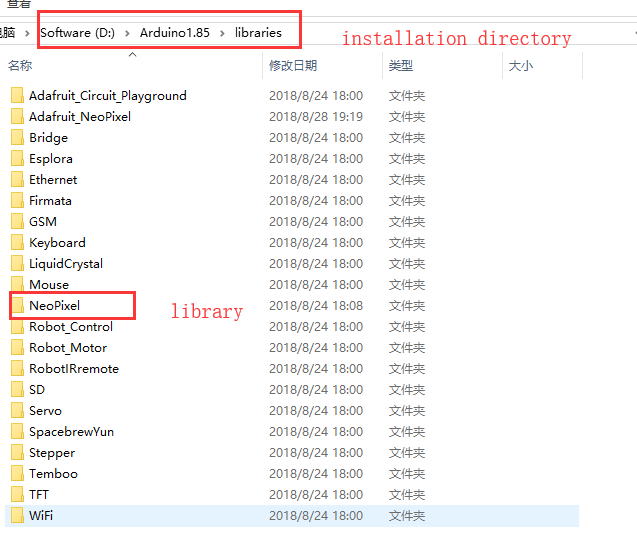
Task: Open the 查看 ribbon tab
Action: (19, 5)
